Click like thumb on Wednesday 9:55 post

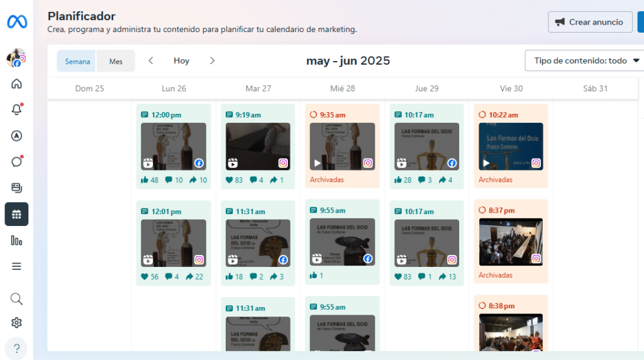point(313,275)
